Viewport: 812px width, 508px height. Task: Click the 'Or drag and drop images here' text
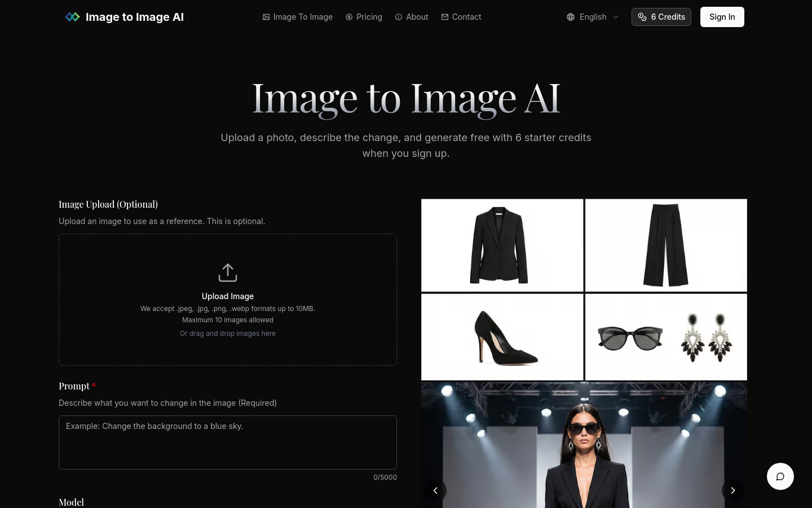[x=228, y=334]
